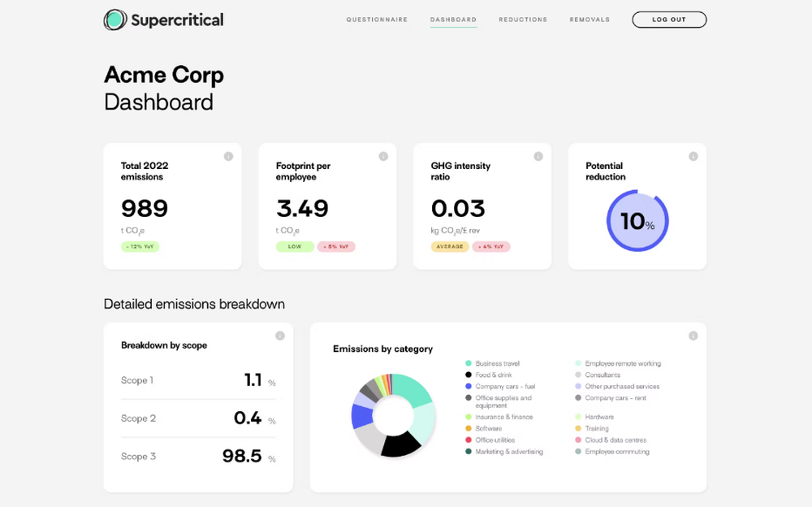
Task: Open info icon on Emissions by category card
Action: 693,336
